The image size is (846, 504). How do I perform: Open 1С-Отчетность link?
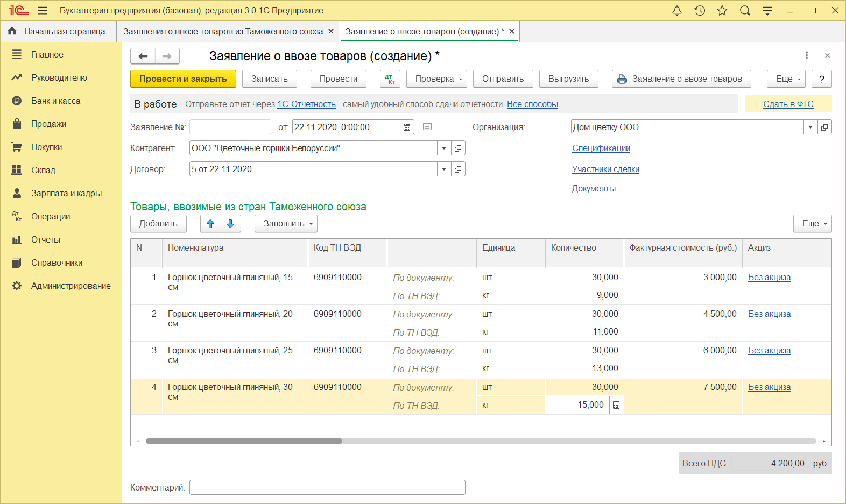(x=306, y=104)
